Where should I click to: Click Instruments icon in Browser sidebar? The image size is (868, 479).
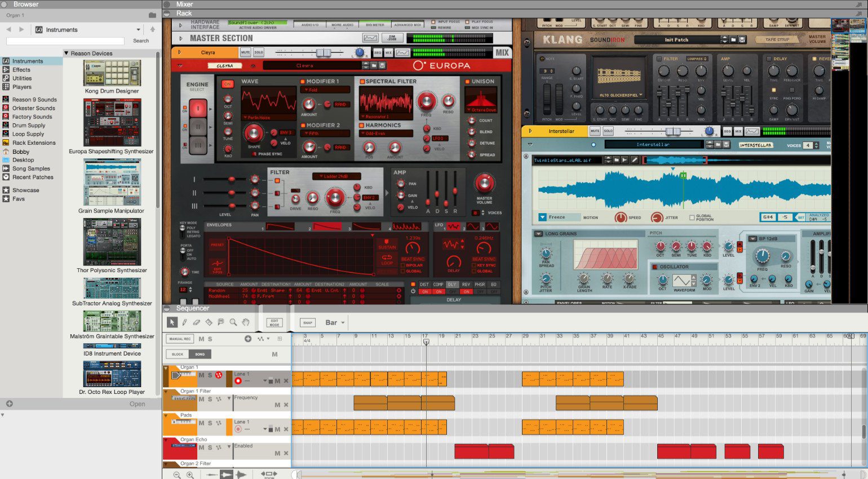pyautogui.click(x=6, y=61)
